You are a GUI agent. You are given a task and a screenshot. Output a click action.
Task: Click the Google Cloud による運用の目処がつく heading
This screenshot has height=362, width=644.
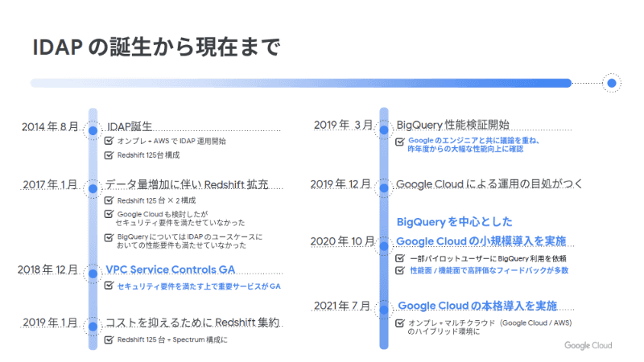pyautogui.click(x=489, y=184)
